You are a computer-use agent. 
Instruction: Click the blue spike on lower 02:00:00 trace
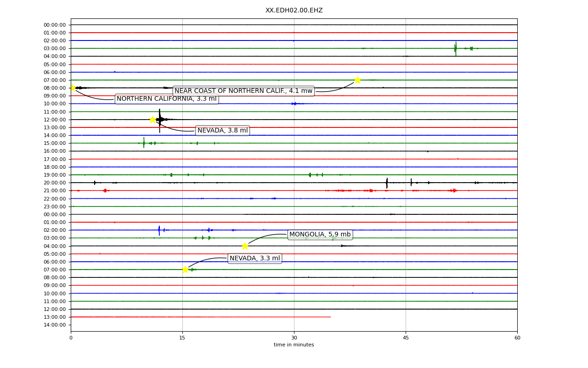[x=159, y=230]
